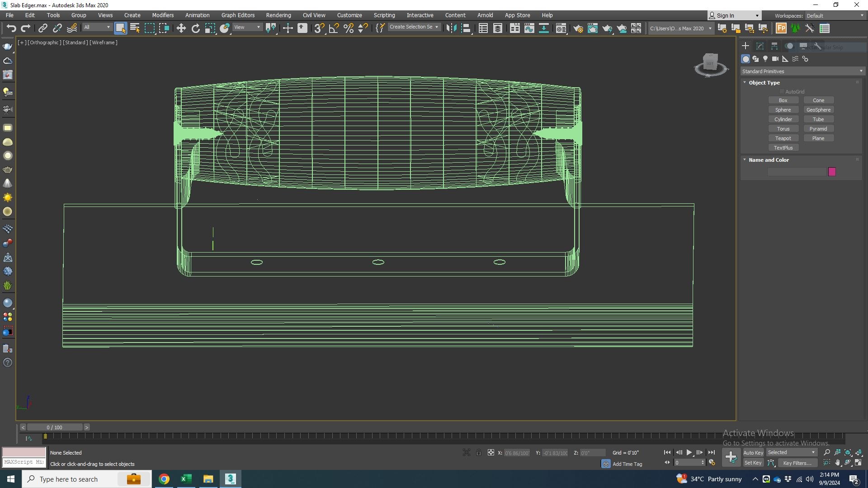Screen dimensions: 868x488
Task: Open Create Selection Set dropdown
Action: (x=414, y=27)
